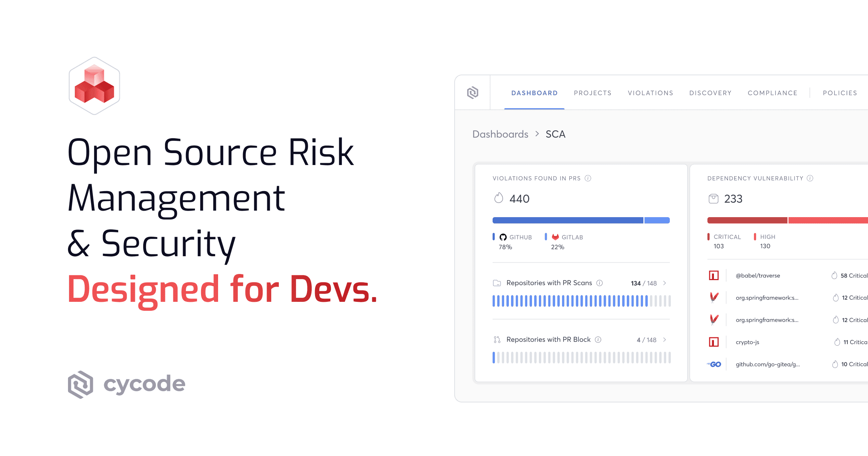The width and height of the screenshot is (868, 456).
Task: Click the Cycode logo in dashboard header
Action: coord(472,93)
